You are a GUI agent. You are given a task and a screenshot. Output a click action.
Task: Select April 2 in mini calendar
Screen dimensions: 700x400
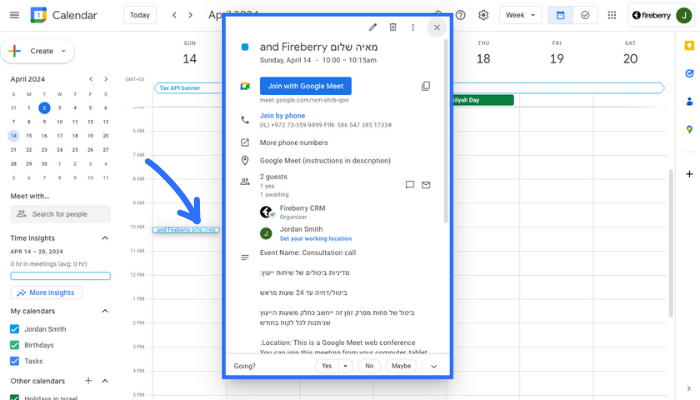[44, 108]
